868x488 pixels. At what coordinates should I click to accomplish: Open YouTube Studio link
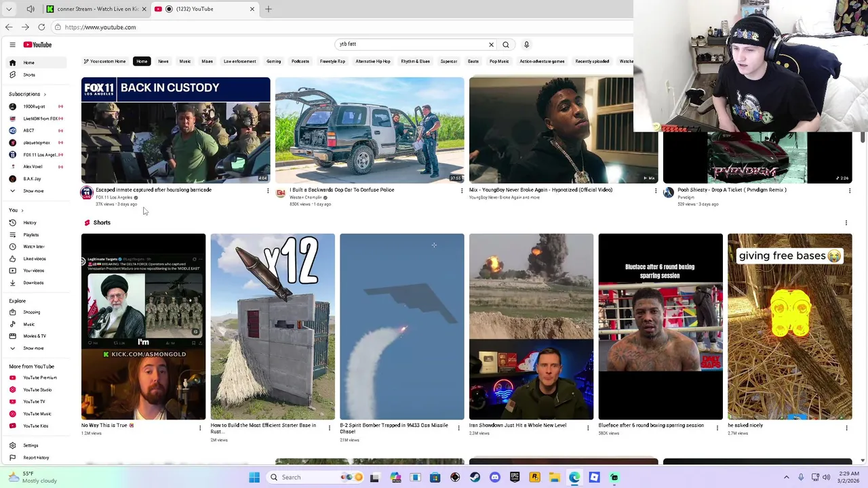click(x=37, y=390)
